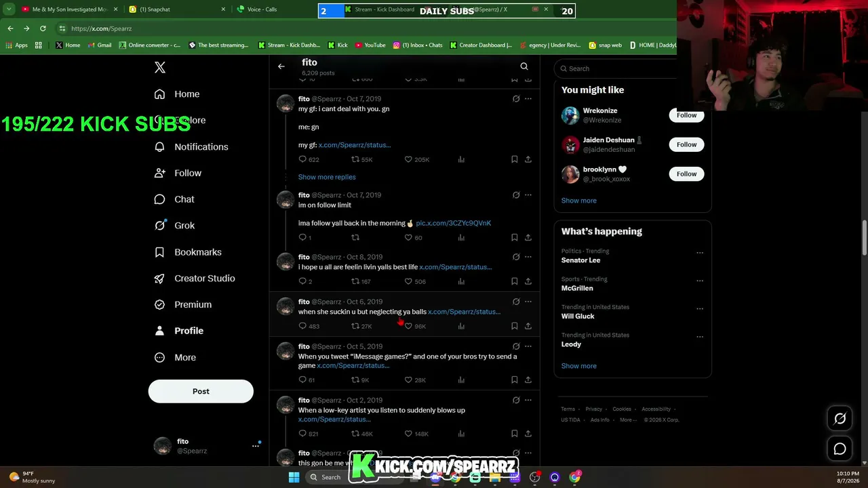Like the post with 148K likes
This screenshot has width=868, height=488.
[408, 433]
